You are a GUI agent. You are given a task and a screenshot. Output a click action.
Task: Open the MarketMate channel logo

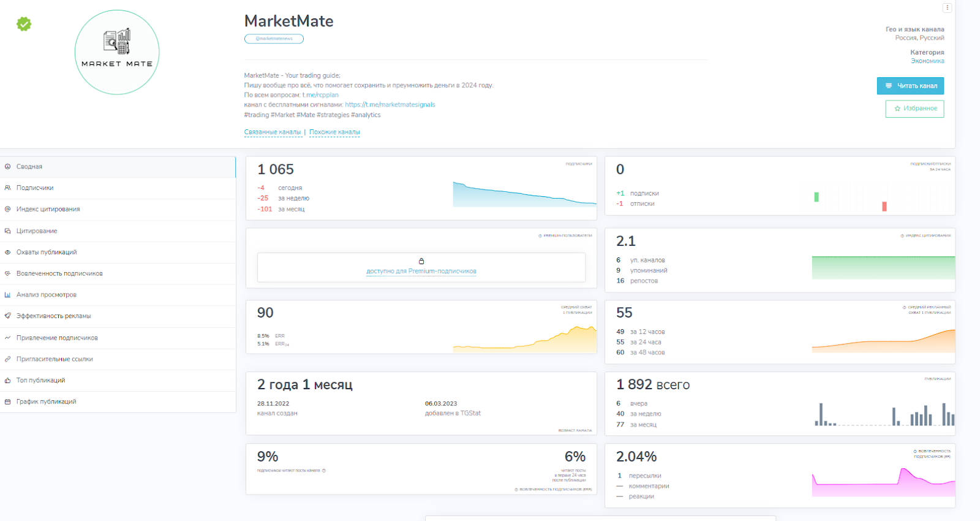coord(117,52)
